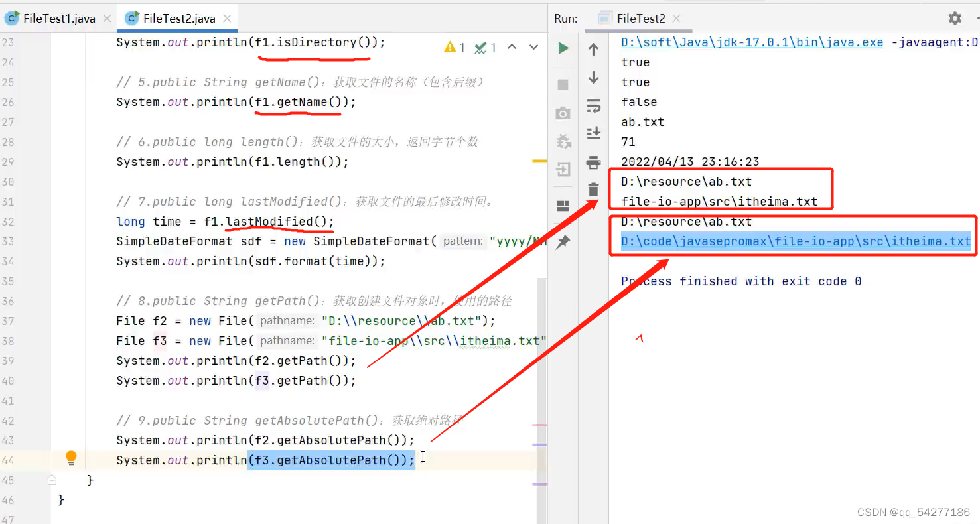Viewport: 980px width, 524px height.
Task: Click f1.getName() on line 26
Action: [299, 102]
